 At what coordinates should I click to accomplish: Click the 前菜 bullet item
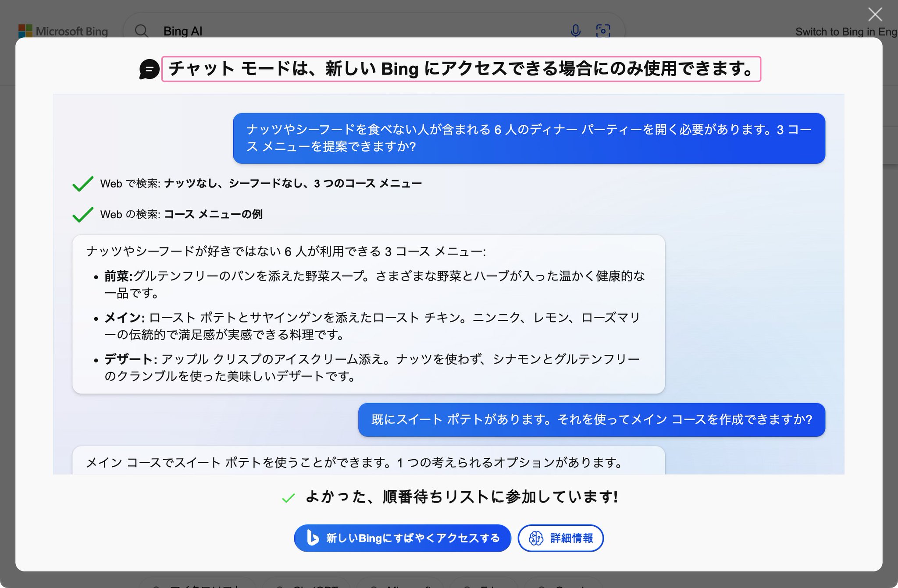pos(374,284)
